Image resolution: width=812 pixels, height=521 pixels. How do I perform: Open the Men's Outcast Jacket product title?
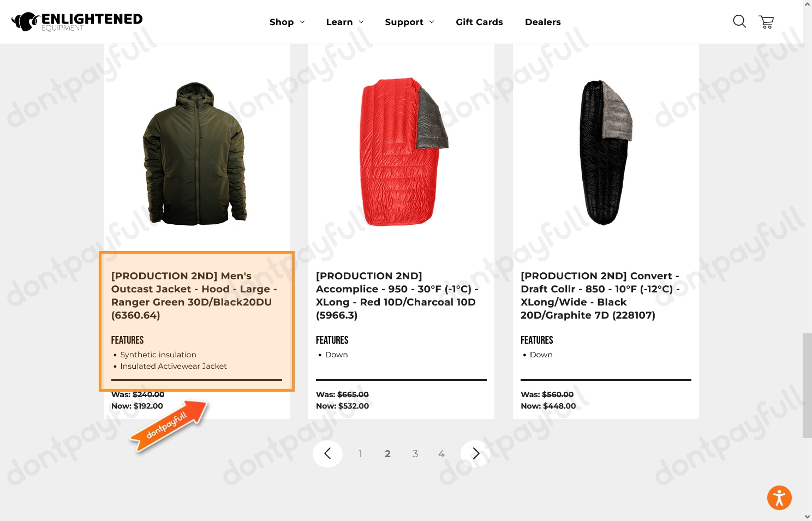[194, 295]
